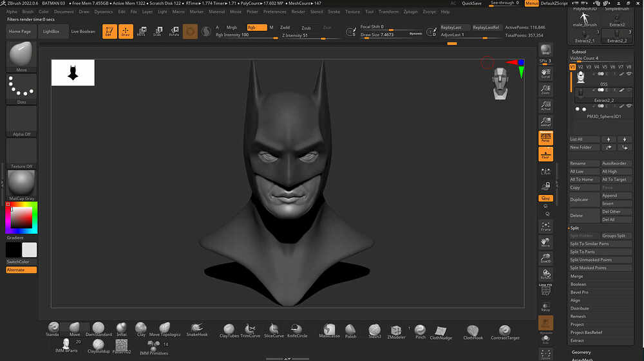The height and width of the screenshot is (361, 644).
Task: Toggle visibility eye of PM3D_Sphere3D1 subtool
Action: (x=629, y=106)
